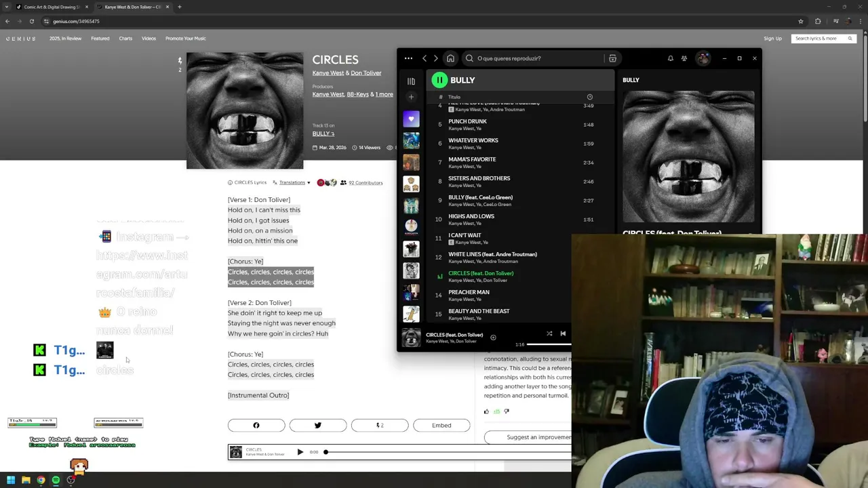
Task: Open tab search dropdown arrow
Action: 7,7
